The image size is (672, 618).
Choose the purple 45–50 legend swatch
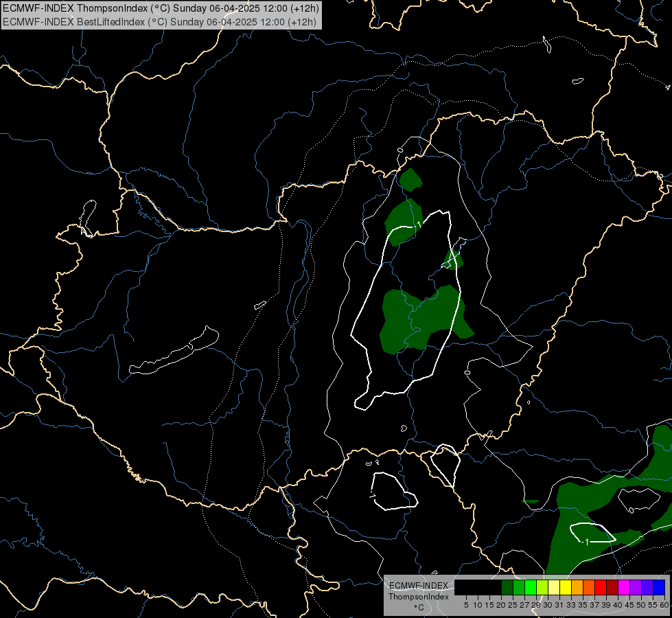pyautogui.click(x=636, y=587)
